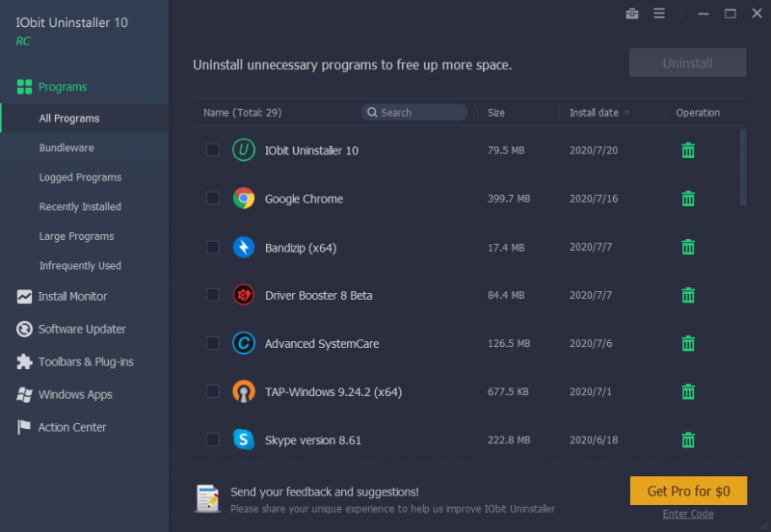Click the 126.5 MB size value

tap(509, 343)
